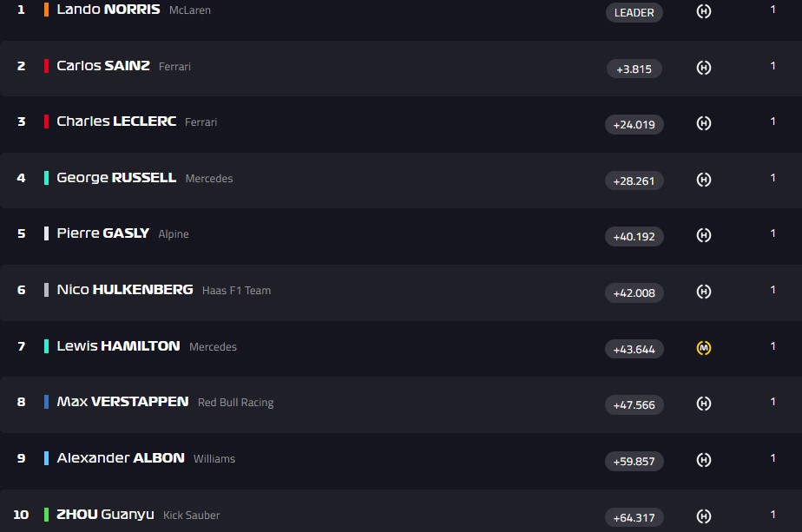The height and width of the screenshot is (532, 802).
Task: Click the Haas F1 Team label
Action: (236, 291)
